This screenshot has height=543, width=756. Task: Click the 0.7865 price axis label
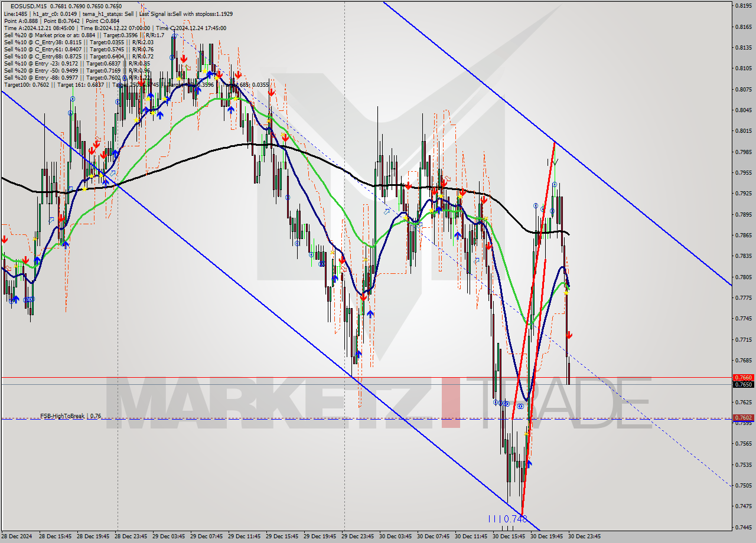744,235
